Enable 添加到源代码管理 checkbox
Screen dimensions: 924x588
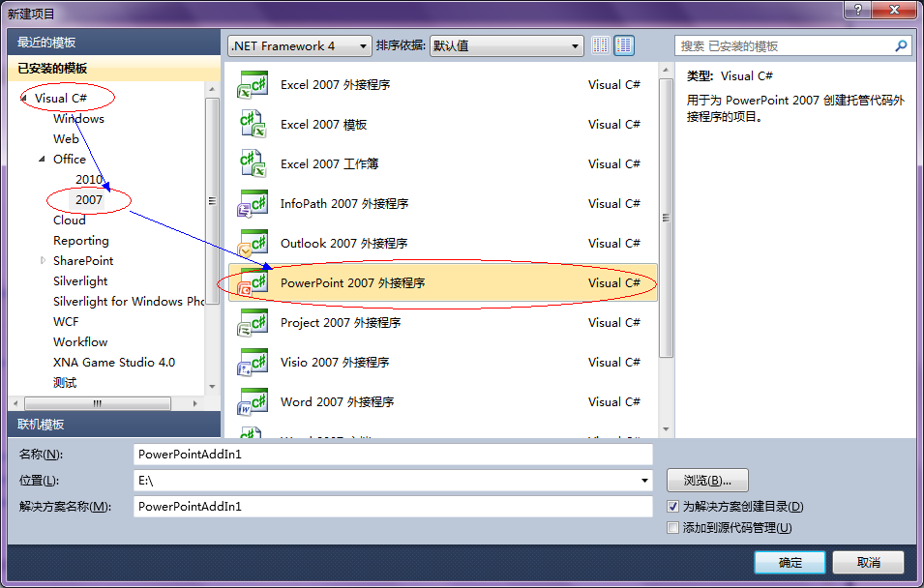tap(673, 527)
